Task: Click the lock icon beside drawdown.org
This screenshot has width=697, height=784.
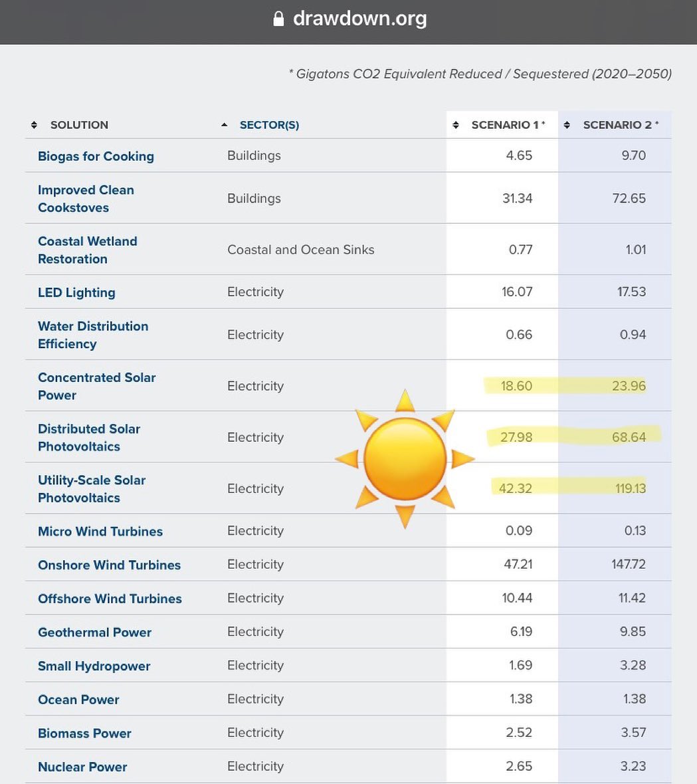Action: [278, 19]
